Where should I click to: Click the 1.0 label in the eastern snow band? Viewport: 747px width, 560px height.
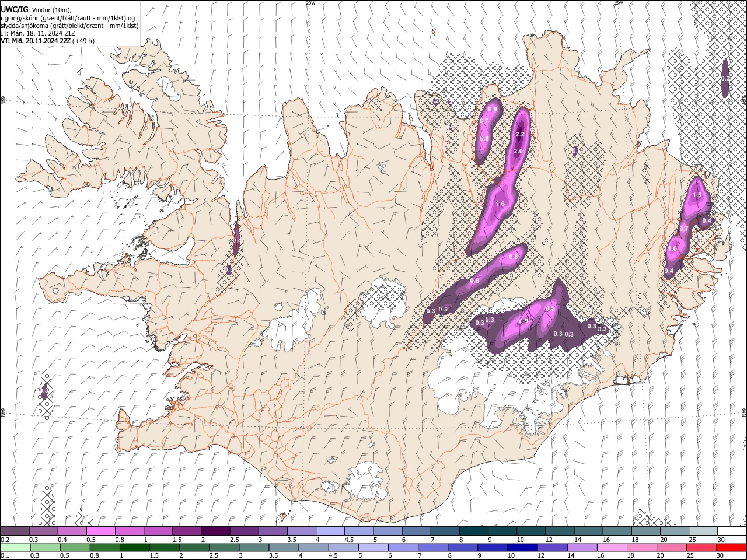coord(672,249)
